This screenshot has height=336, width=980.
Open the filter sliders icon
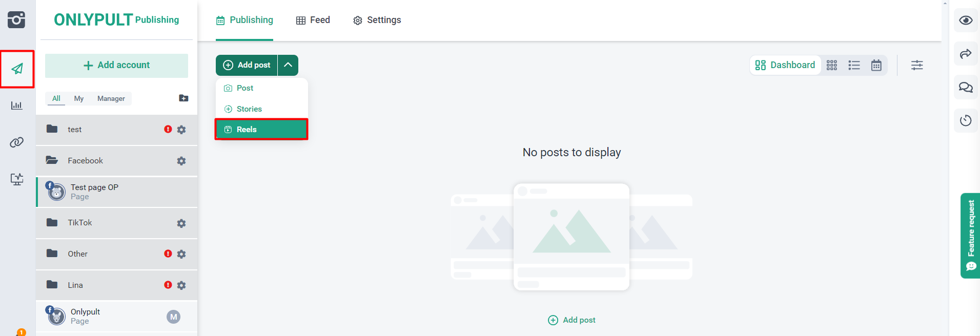[917, 65]
